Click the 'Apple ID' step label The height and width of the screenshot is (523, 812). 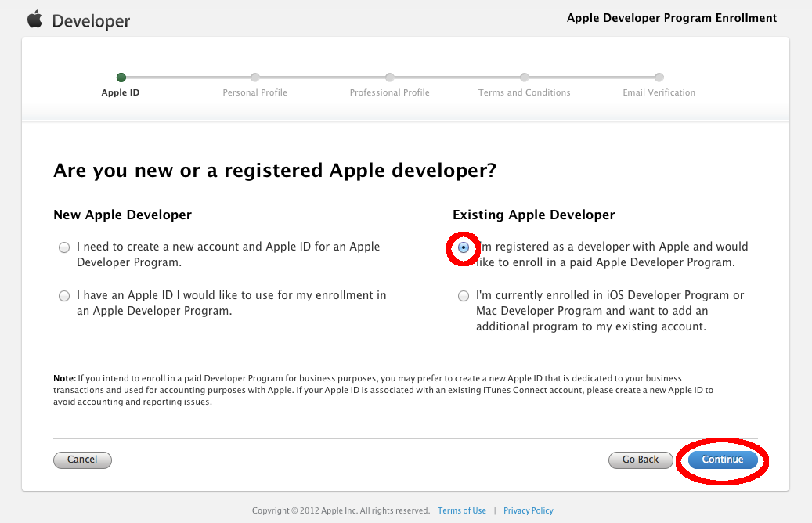[x=120, y=92]
